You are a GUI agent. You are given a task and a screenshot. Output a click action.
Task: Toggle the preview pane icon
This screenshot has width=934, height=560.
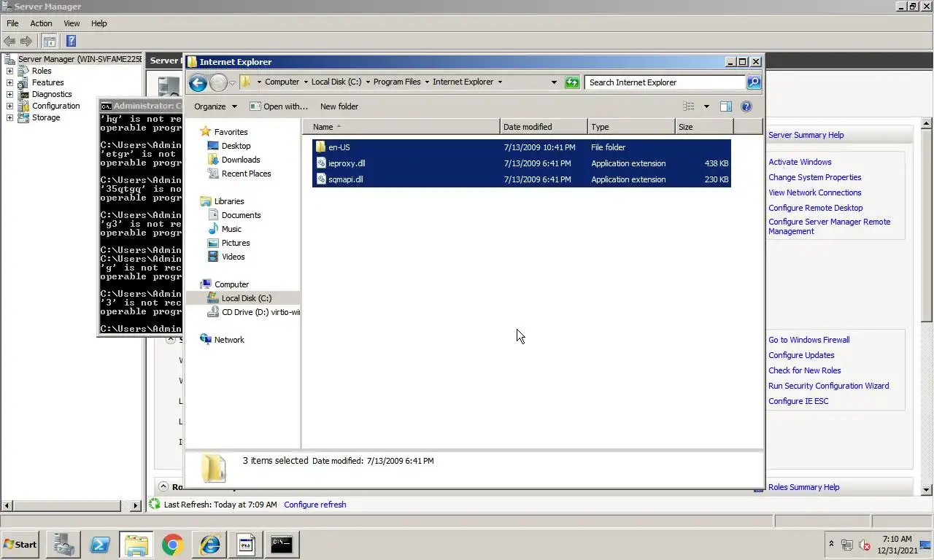coord(725,106)
